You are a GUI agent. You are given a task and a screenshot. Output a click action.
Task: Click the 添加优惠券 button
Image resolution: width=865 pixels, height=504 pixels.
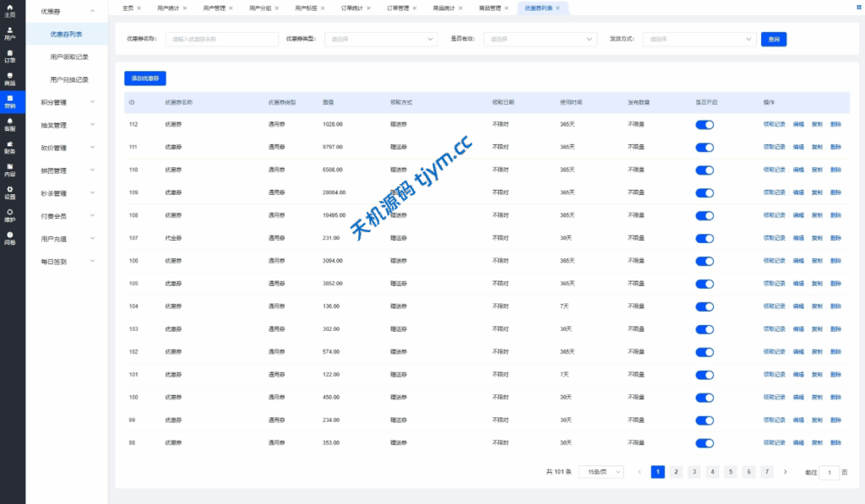click(x=145, y=78)
